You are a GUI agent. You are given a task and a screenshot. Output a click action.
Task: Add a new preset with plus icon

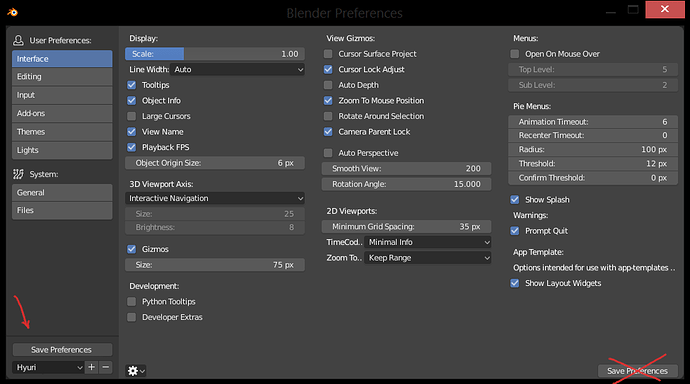coord(92,367)
